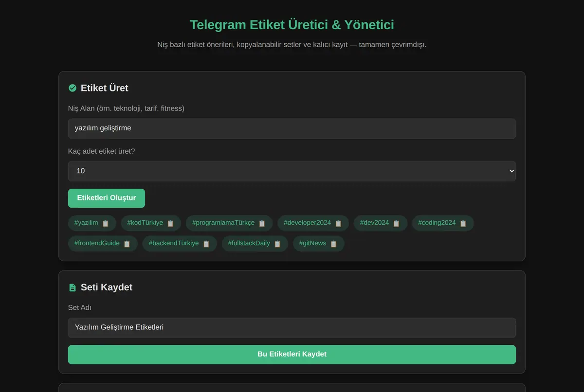
Task: Copy #kodTürkiye using its clipboard icon
Action: [170, 223]
